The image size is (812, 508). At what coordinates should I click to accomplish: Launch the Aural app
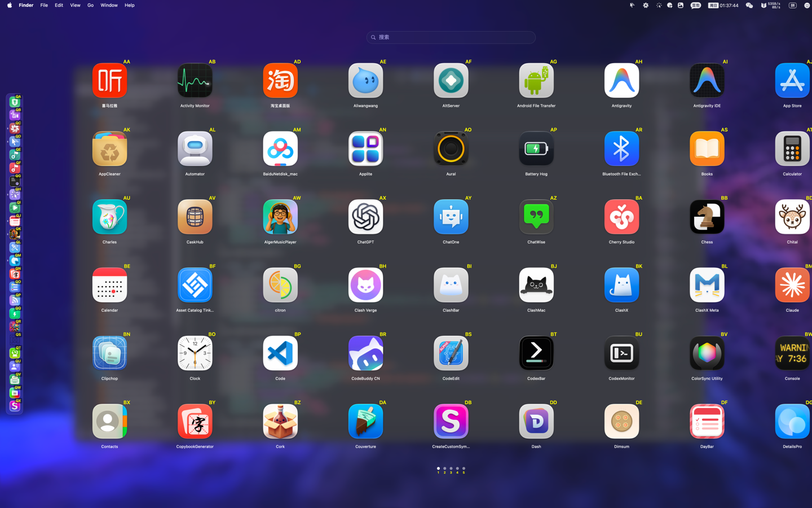tap(451, 149)
